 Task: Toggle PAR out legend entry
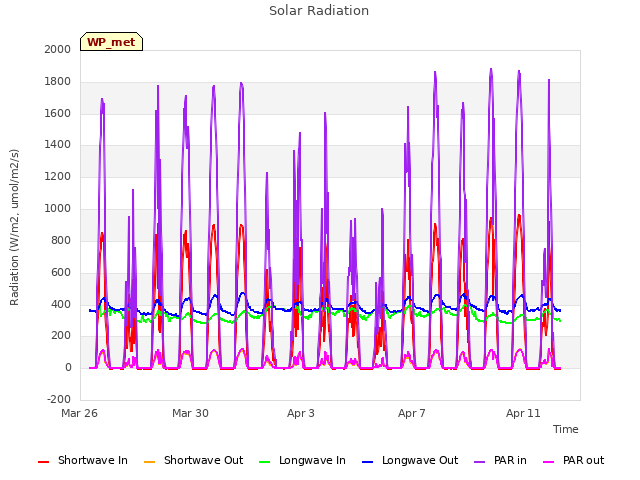pos(573,460)
